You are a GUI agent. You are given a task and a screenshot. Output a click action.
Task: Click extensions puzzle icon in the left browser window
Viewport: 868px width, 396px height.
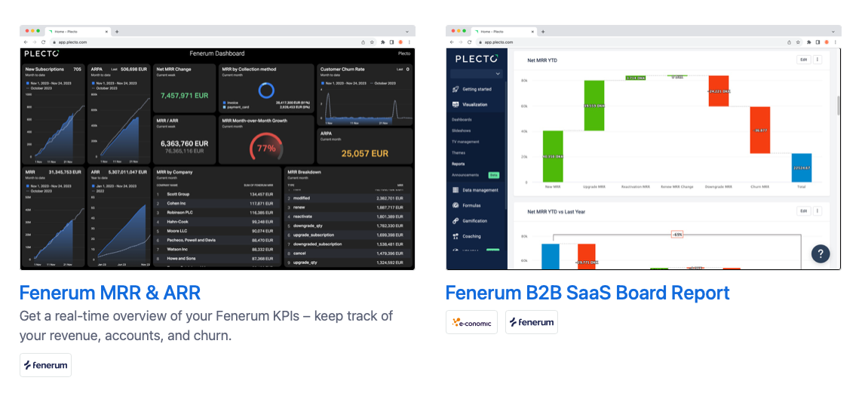pos(382,42)
